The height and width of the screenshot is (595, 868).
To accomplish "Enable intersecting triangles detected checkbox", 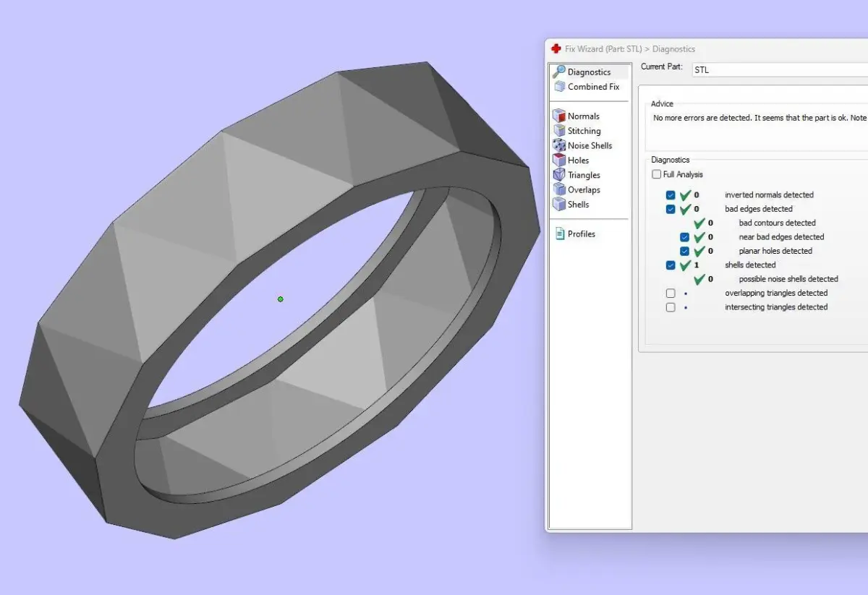I will 671,307.
